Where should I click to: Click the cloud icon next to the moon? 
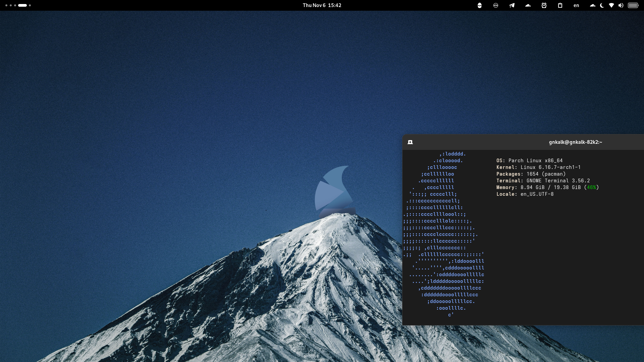tap(593, 5)
